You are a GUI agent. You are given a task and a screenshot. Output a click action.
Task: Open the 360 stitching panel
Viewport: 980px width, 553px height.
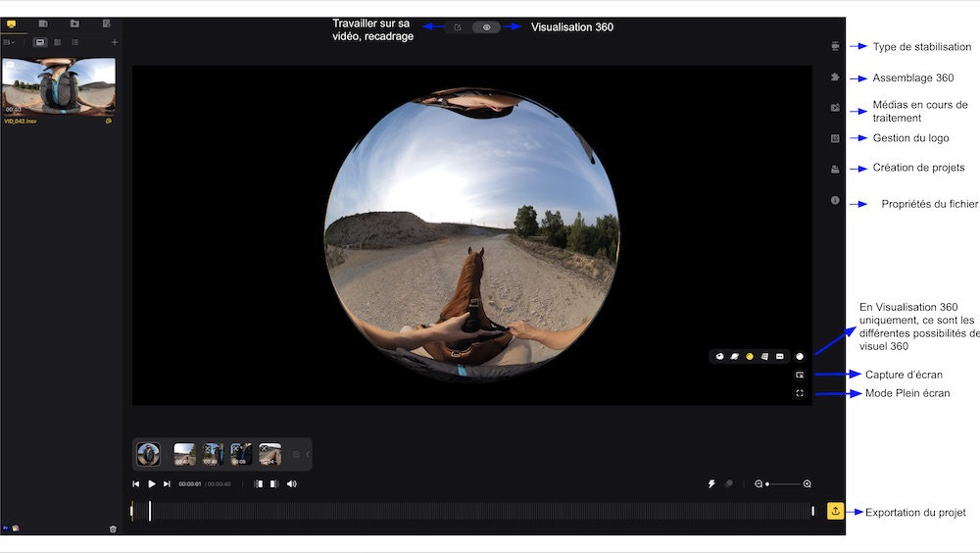click(x=835, y=76)
